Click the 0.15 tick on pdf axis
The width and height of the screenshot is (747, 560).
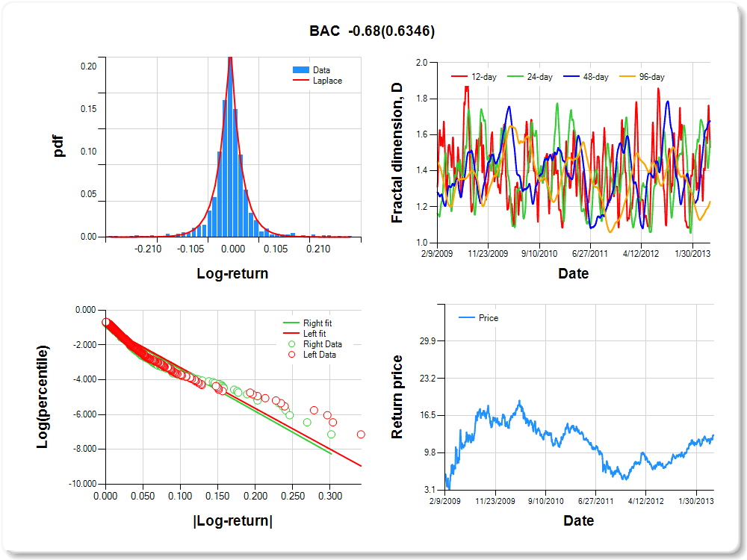89,108
